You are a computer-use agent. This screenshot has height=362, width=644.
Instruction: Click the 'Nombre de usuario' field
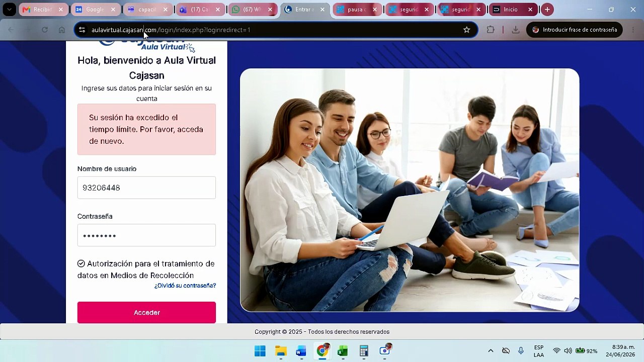[146, 188]
